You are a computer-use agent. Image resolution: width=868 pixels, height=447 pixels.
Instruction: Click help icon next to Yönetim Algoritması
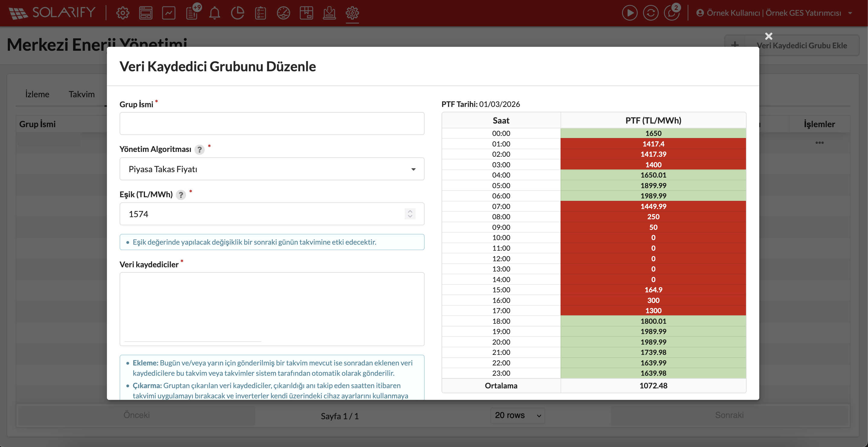click(199, 150)
